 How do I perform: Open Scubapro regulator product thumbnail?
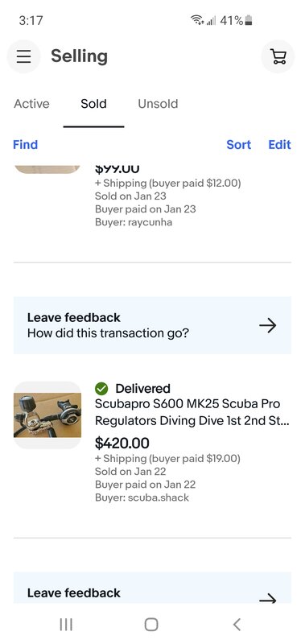tap(47, 415)
